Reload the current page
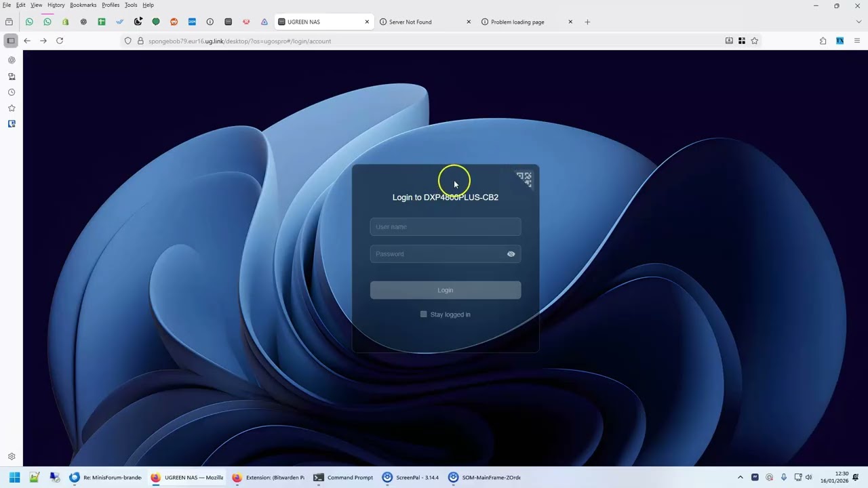This screenshot has width=868, height=488. point(60,41)
